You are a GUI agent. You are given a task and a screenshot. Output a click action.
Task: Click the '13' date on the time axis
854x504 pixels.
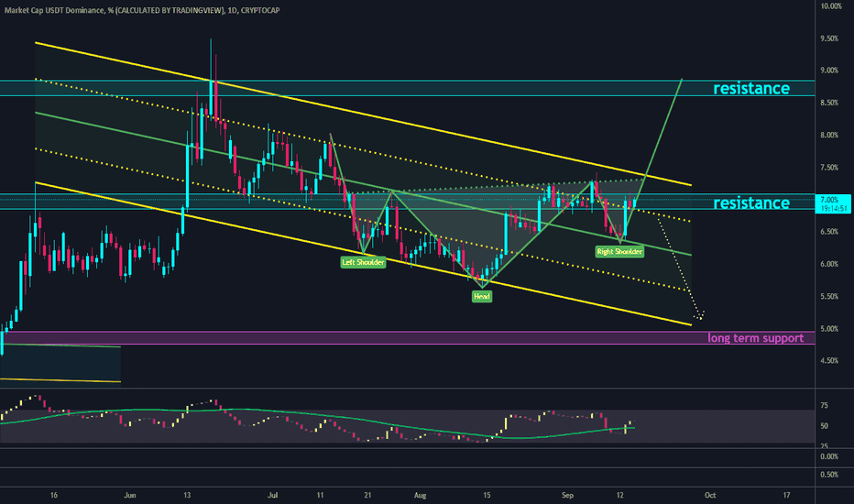pos(187,495)
